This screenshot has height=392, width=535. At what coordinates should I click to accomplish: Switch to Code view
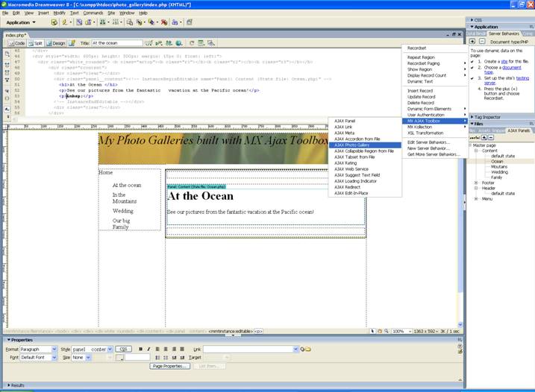tap(16, 43)
